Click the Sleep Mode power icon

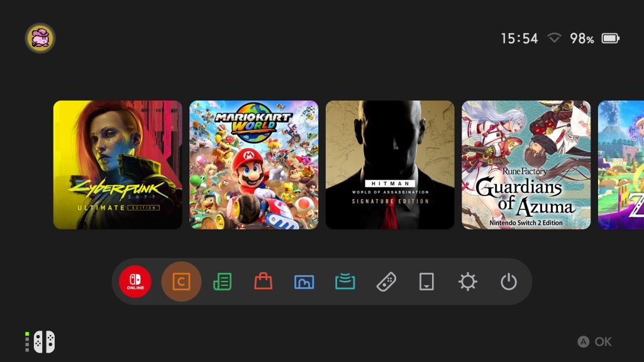[x=508, y=282]
